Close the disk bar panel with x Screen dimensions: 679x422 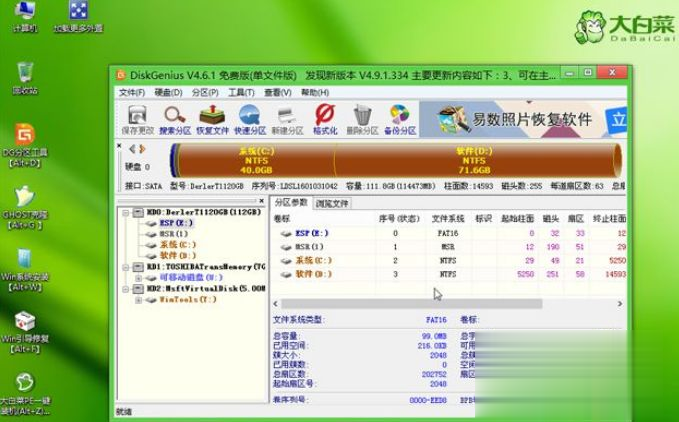[x=119, y=146]
